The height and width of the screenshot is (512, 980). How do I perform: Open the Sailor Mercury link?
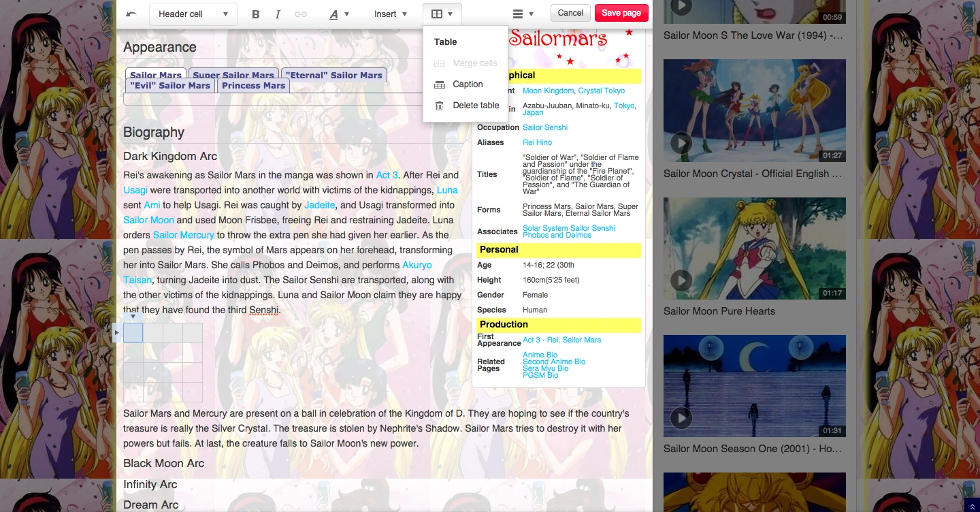click(184, 235)
